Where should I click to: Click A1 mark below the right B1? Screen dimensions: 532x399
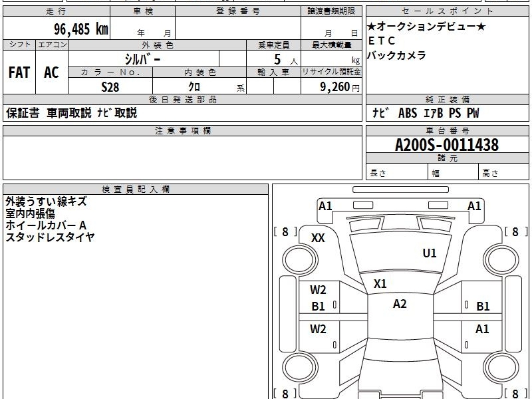482,329
